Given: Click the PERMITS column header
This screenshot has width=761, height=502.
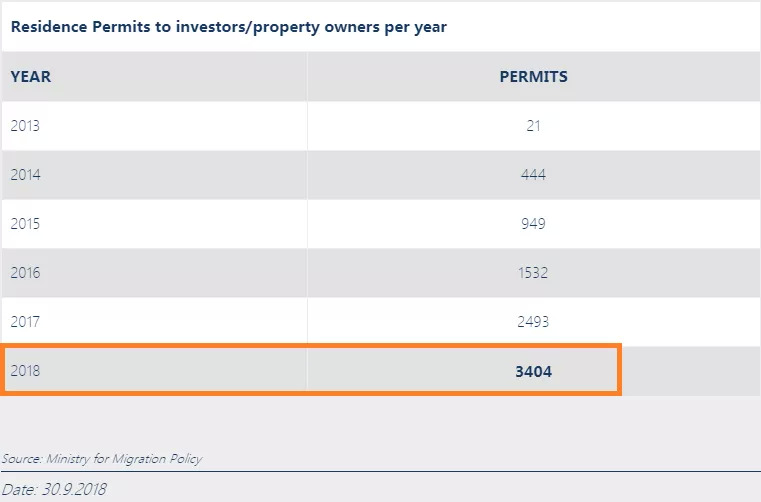Looking at the screenshot, I should (x=533, y=76).
